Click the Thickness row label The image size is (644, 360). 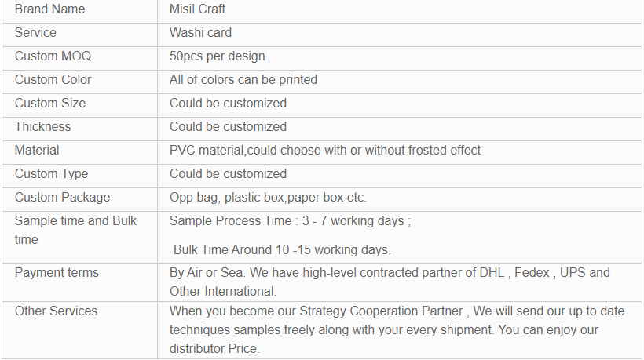pyautogui.click(x=42, y=126)
